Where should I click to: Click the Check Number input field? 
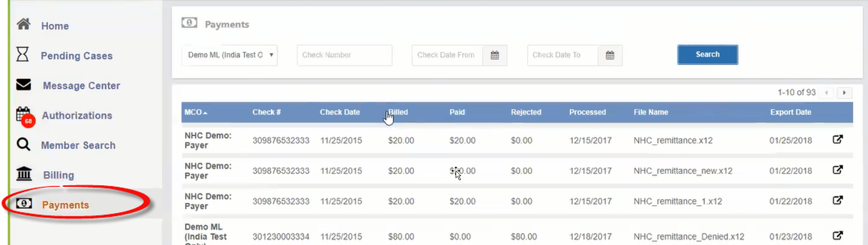344,55
